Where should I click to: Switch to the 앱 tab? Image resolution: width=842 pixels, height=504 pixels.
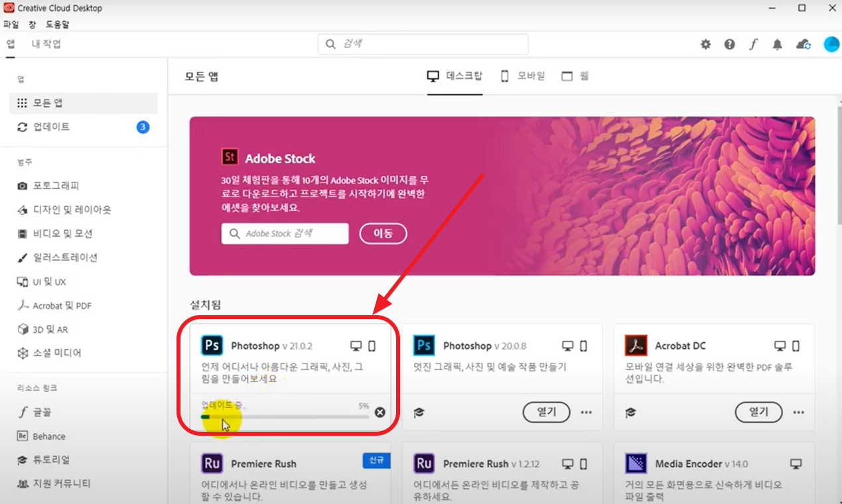coord(11,44)
